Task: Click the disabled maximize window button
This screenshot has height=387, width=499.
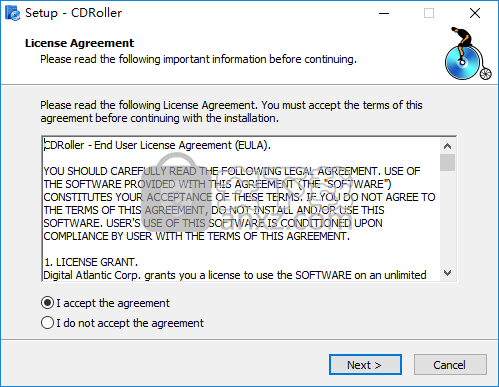Action: pyautogui.click(x=429, y=13)
